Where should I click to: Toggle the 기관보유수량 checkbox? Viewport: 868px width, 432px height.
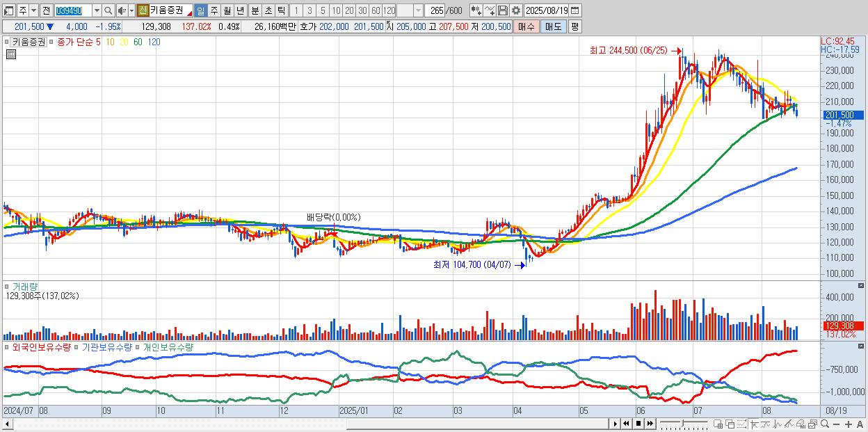77,346
